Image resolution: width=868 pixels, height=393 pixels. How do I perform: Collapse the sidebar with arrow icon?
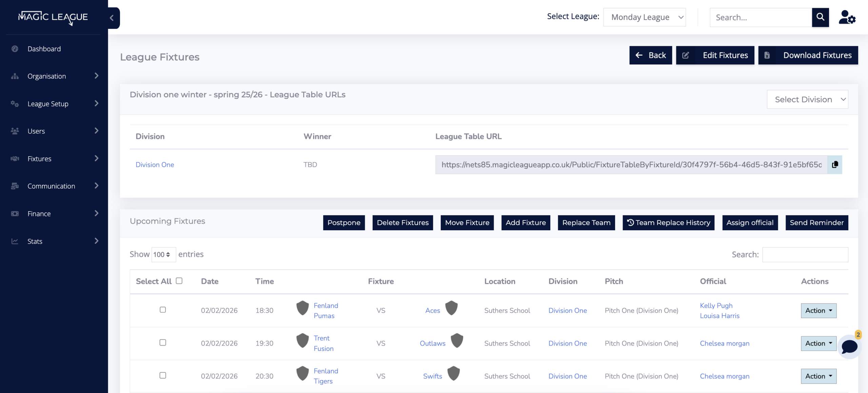click(112, 18)
